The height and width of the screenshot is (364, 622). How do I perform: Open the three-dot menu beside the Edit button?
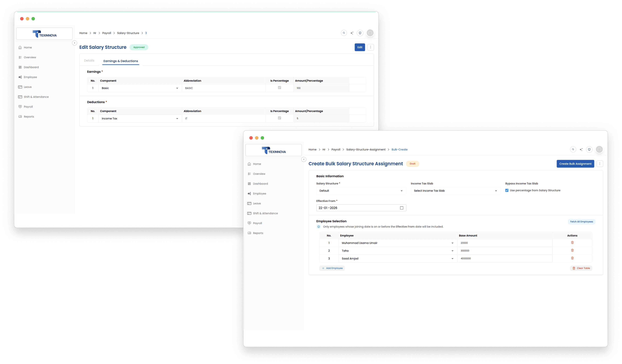370,47
